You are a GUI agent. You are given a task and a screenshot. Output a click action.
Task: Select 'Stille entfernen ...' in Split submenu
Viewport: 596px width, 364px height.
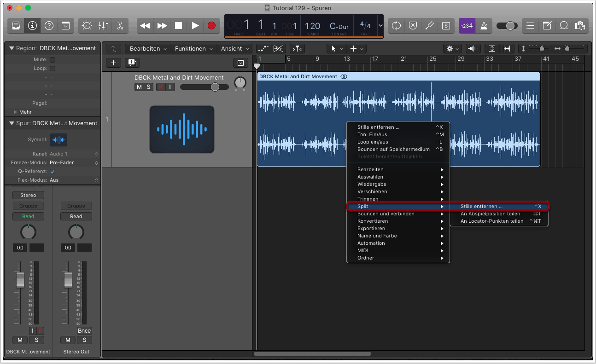click(x=481, y=207)
